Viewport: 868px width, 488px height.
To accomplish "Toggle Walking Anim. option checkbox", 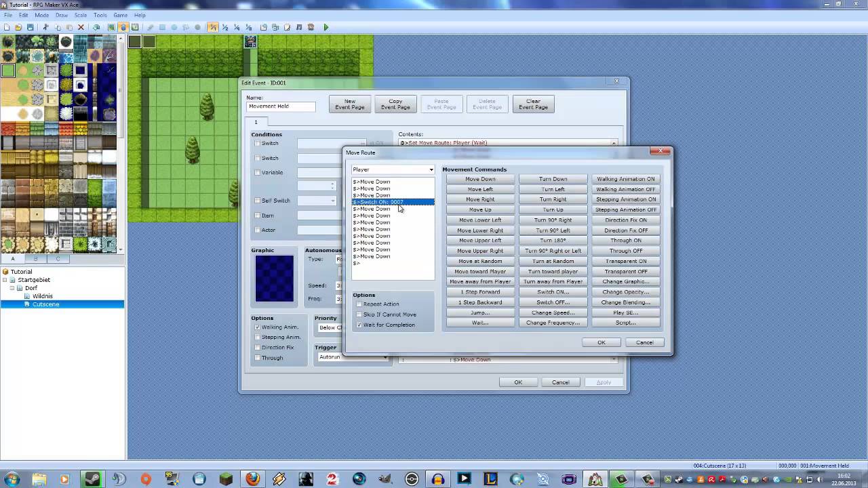I will point(257,327).
